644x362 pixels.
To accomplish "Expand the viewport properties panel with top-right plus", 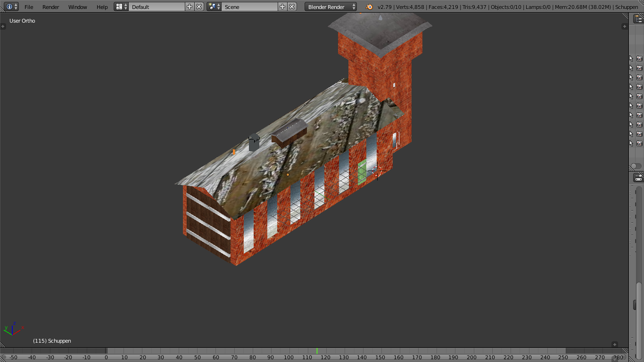I will tap(625, 26).
